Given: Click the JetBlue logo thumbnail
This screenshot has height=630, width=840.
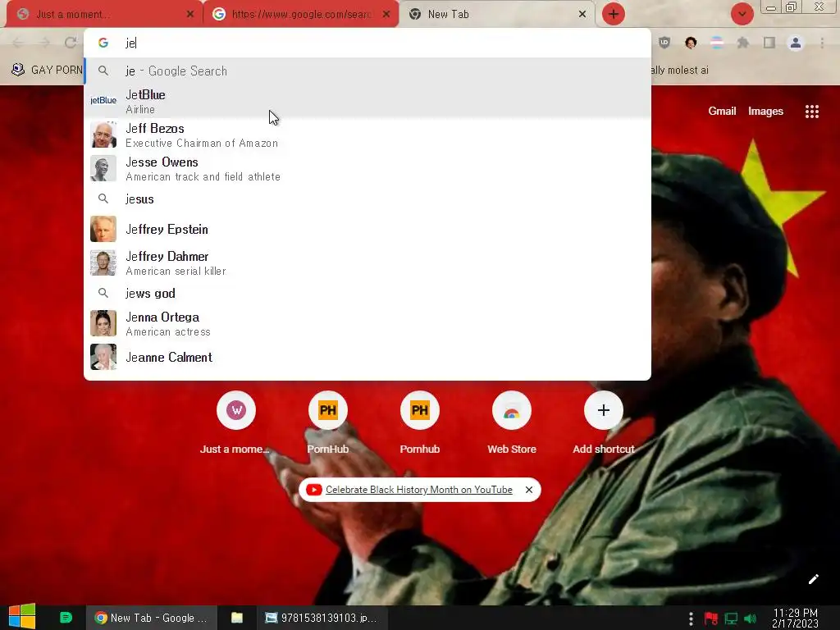Looking at the screenshot, I should pos(103,100).
